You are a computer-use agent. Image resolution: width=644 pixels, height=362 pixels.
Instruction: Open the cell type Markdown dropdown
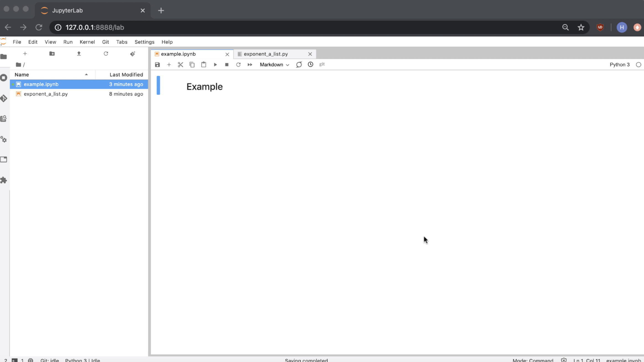coord(274,65)
